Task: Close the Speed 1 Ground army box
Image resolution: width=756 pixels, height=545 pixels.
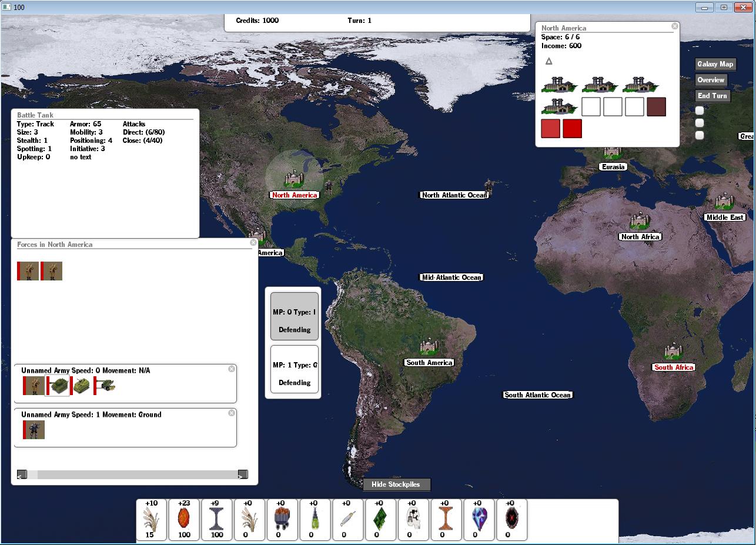Action: point(232,413)
